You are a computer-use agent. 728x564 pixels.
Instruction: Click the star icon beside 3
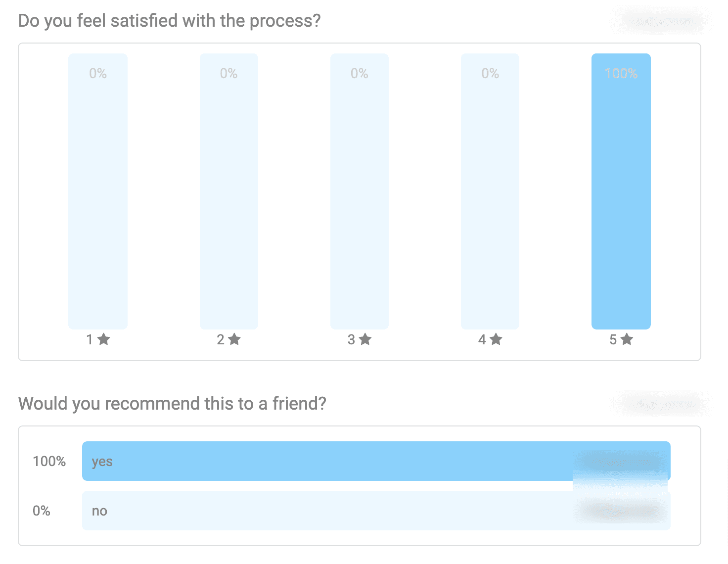365,339
